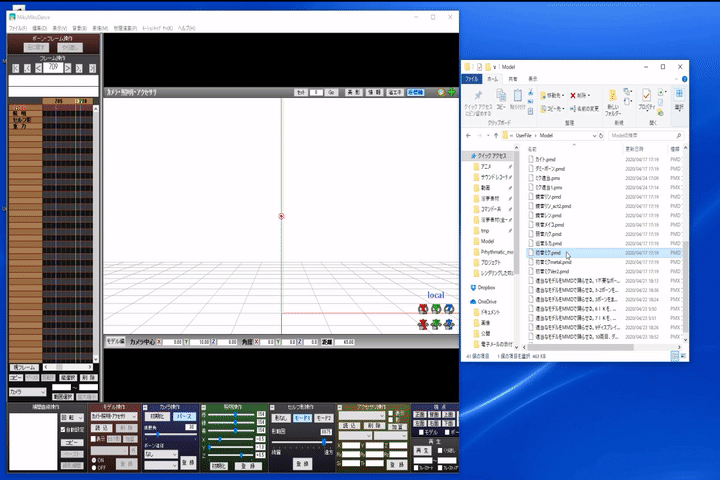The width and height of the screenshot is (720, 480).
Task: Open the bone follow dropdown in camera panel
Action: point(161,454)
